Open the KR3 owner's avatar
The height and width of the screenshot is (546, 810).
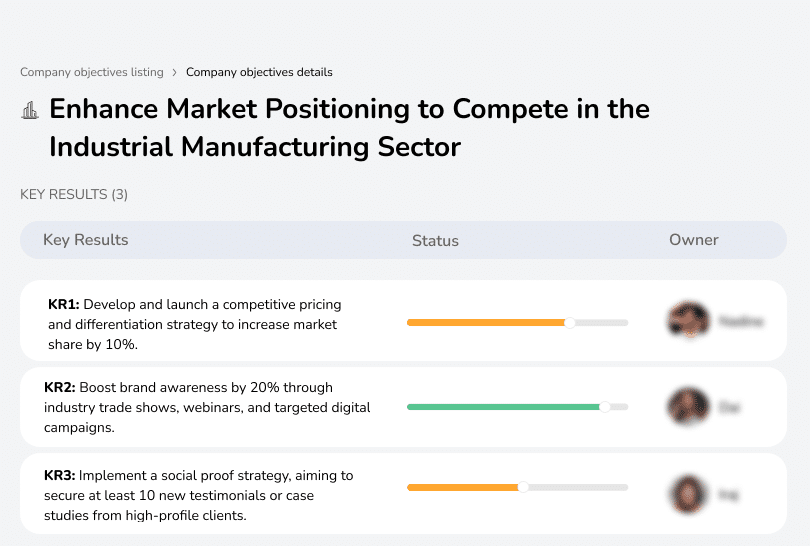pos(688,494)
